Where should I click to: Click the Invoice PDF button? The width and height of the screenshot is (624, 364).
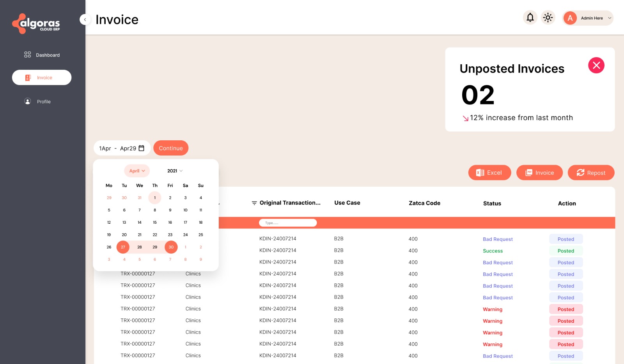(539, 173)
